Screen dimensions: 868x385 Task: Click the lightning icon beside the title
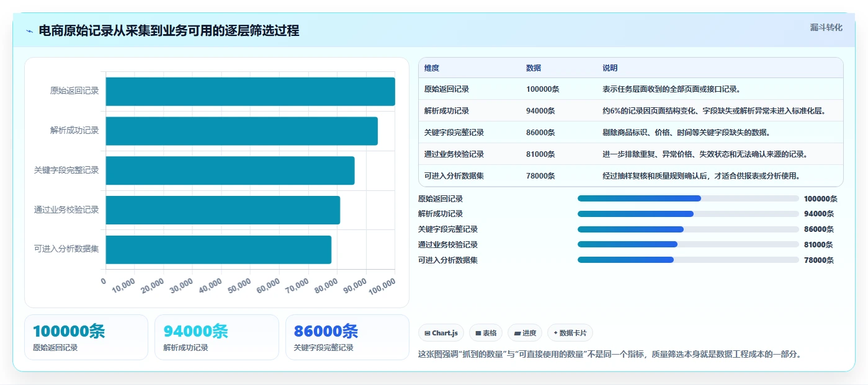(30, 31)
